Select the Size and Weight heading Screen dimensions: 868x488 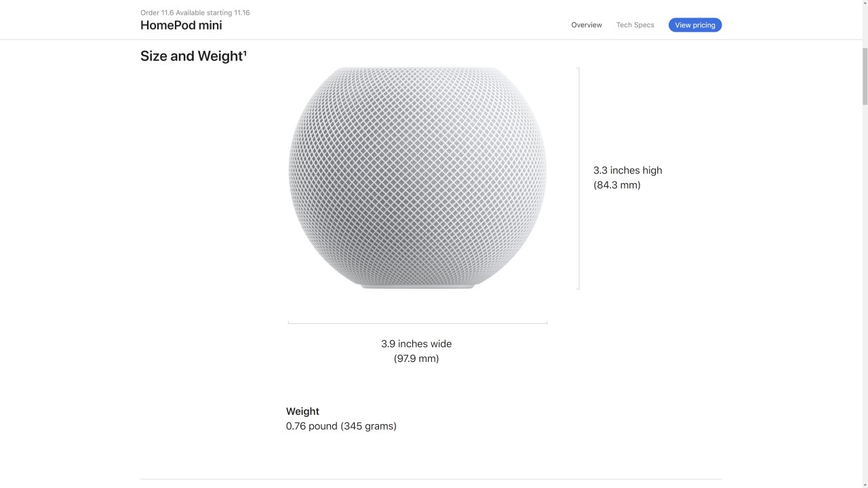[x=193, y=56]
